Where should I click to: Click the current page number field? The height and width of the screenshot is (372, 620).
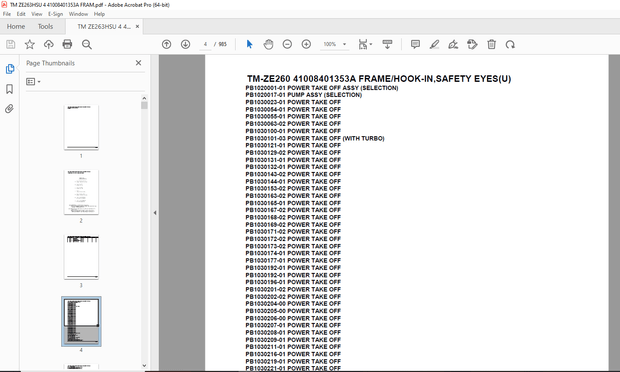coord(205,44)
